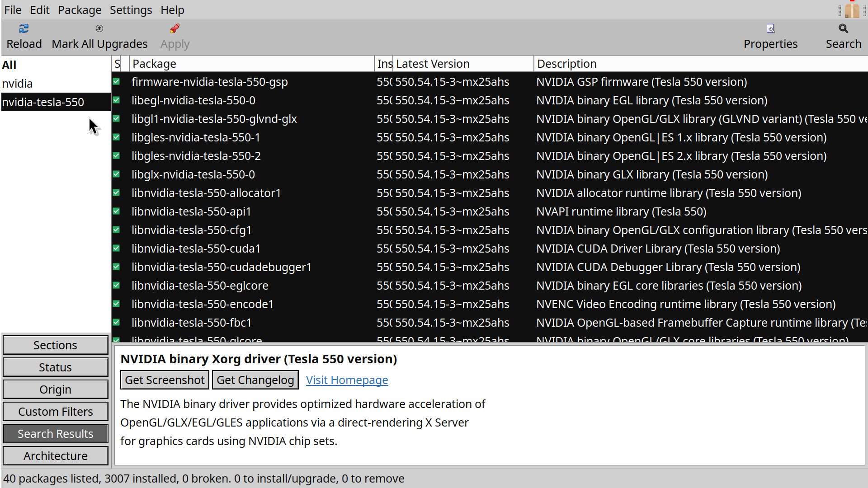
Task: Toggle status checkbox for libgl1-nvidia-tesla-550-glvnd-glx
Action: [117, 119]
